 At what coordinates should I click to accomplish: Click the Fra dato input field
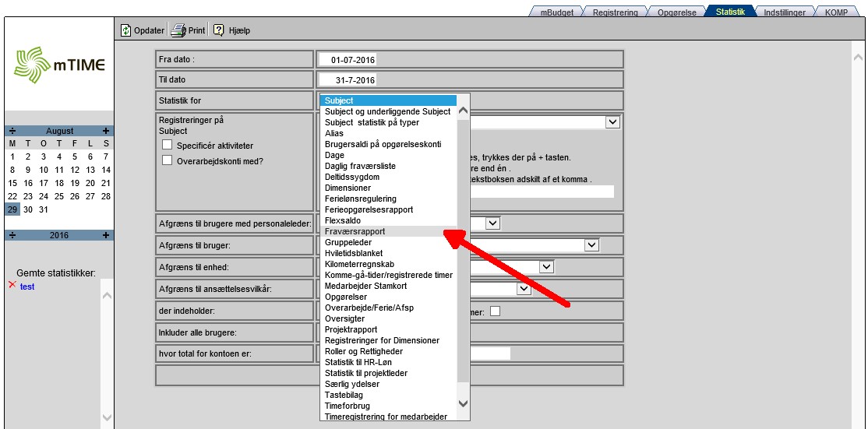348,59
